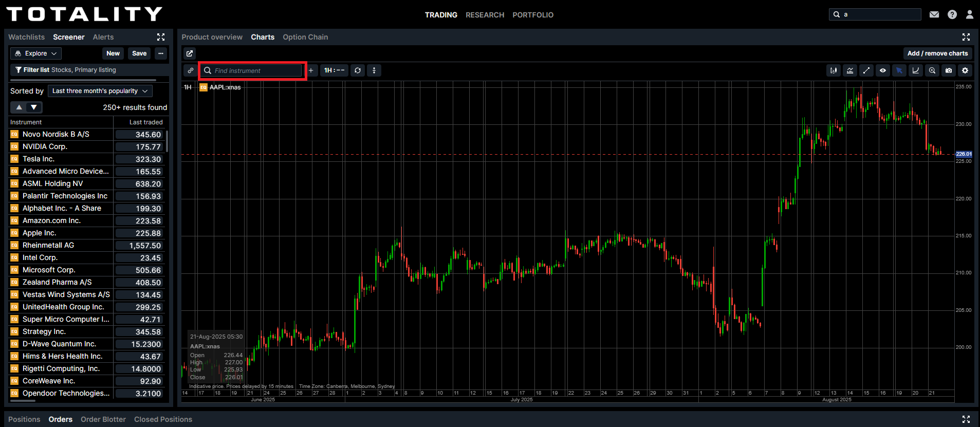Viewport: 980px width, 427px height.
Task: Click the New screener button
Action: click(113, 53)
